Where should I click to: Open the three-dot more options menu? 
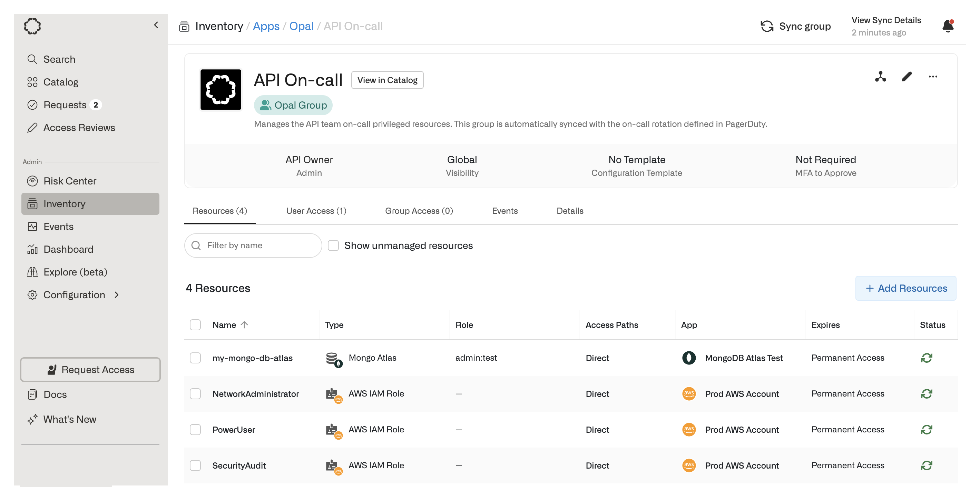932,77
